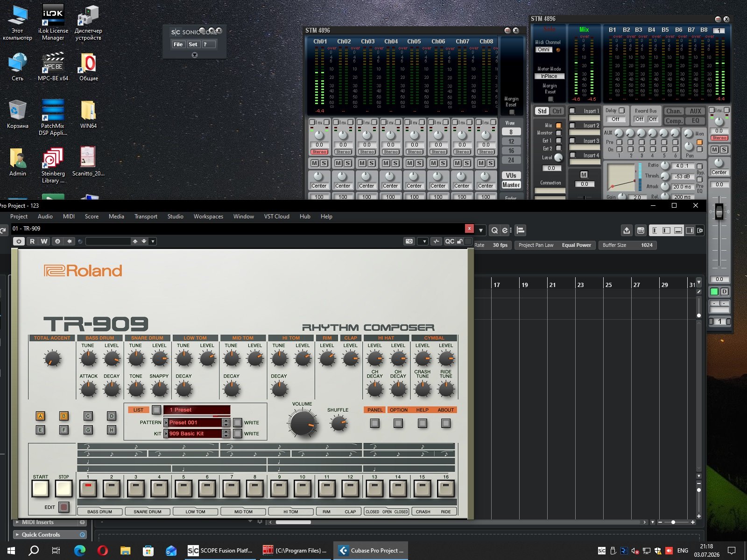Image resolution: width=747 pixels, height=560 pixels.
Task: Enable Write automation (W) in plugin header
Action: (44, 241)
